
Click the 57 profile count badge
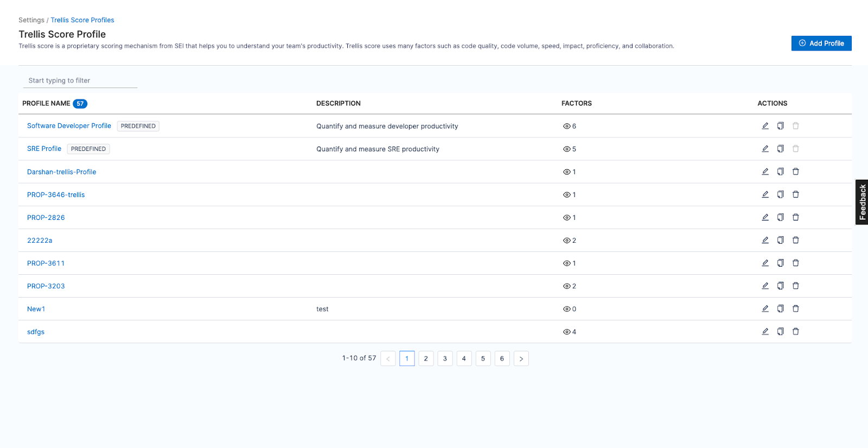[80, 104]
